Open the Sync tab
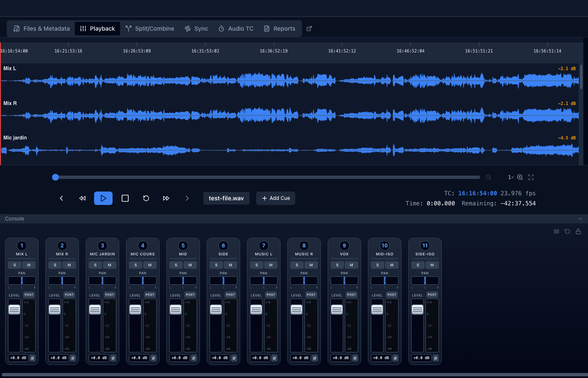 tap(196, 29)
